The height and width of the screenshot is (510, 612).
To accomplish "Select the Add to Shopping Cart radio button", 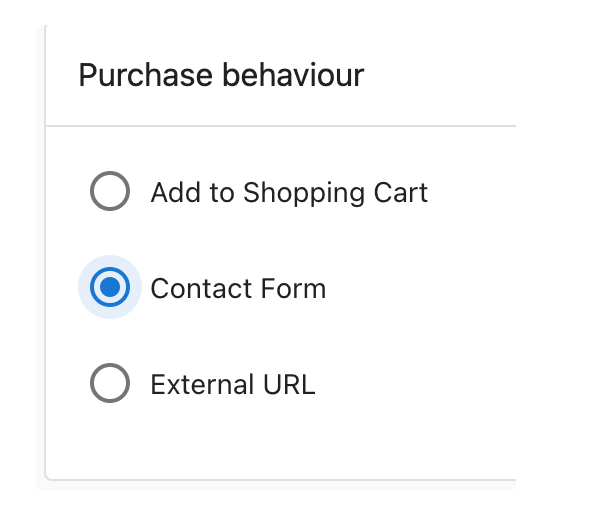I will 110,191.
